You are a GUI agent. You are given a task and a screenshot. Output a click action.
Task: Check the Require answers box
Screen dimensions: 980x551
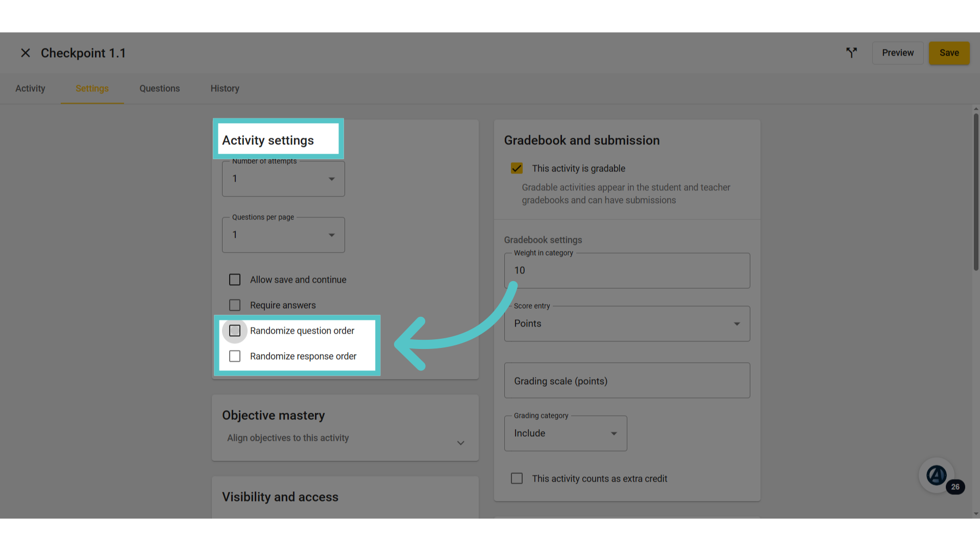point(235,305)
